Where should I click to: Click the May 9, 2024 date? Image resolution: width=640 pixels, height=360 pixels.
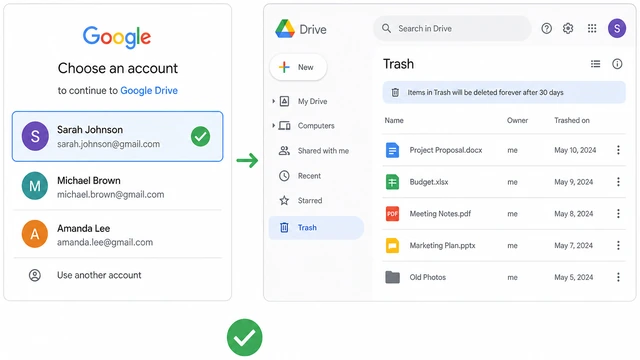(x=573, y=182)
